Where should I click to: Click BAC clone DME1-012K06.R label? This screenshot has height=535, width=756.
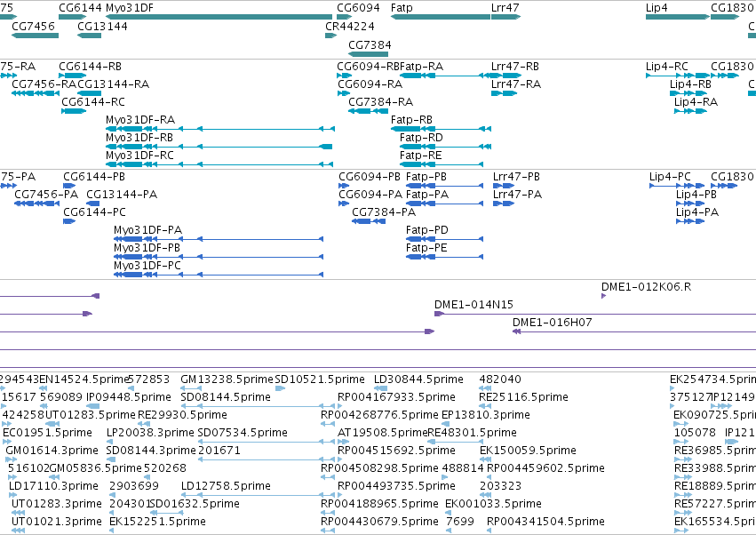[x=646, y=287]
